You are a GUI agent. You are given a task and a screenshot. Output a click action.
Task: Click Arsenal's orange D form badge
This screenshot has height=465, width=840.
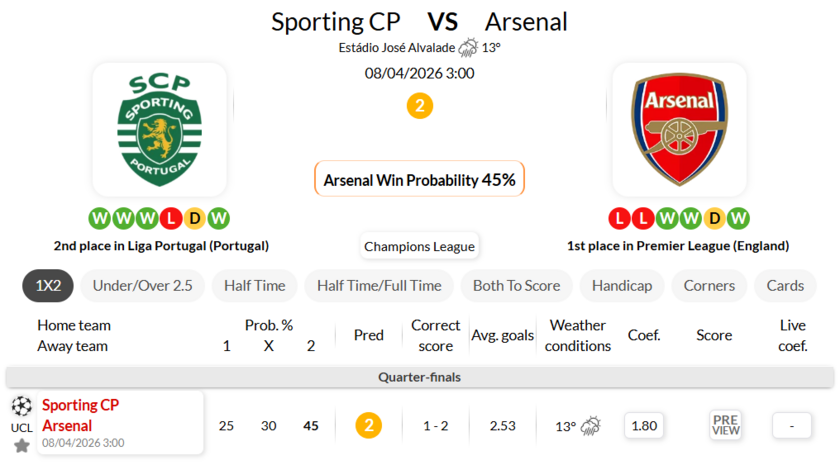[714, 218]
